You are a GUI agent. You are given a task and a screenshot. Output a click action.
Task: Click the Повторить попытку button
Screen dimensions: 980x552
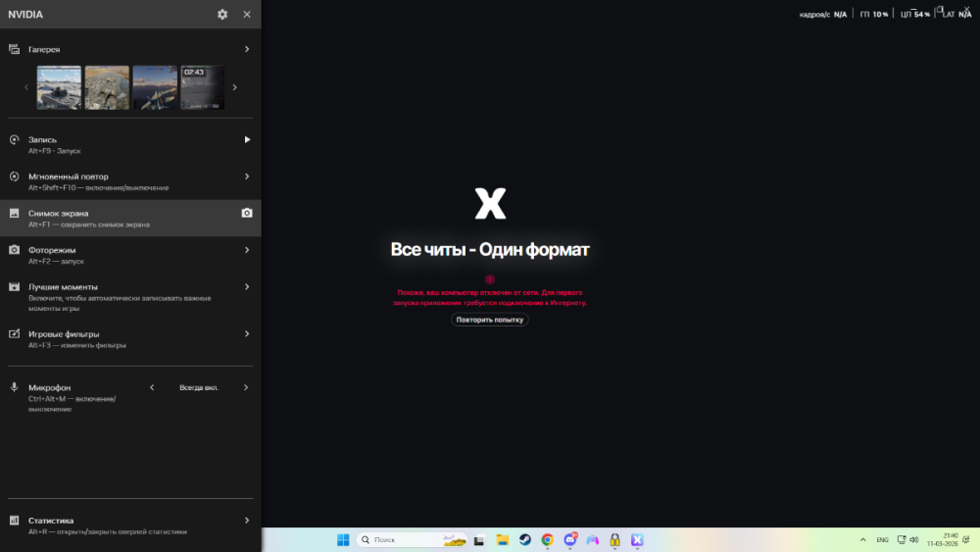click(x=490, y=320)
